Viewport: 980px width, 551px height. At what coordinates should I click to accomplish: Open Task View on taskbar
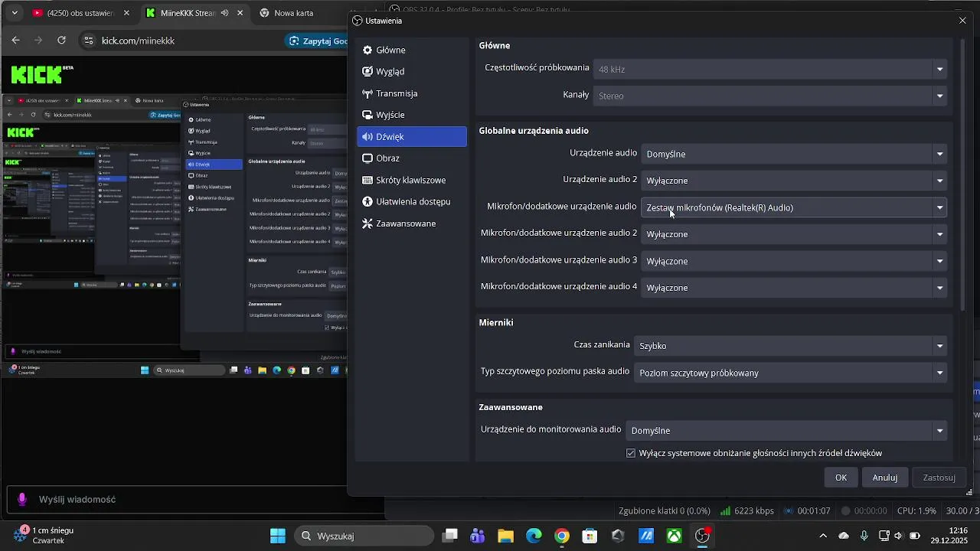point(450,536)
